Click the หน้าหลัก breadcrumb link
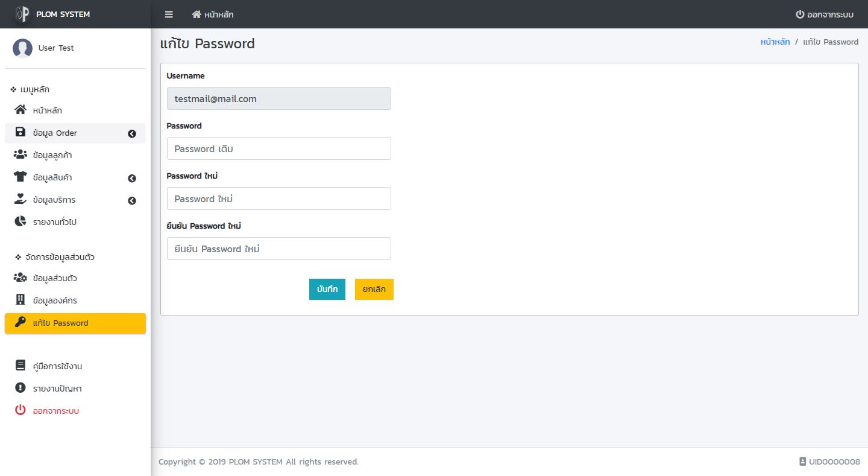Image resolution: width=868 pixels, height=476 pixels. click(775, 42)
